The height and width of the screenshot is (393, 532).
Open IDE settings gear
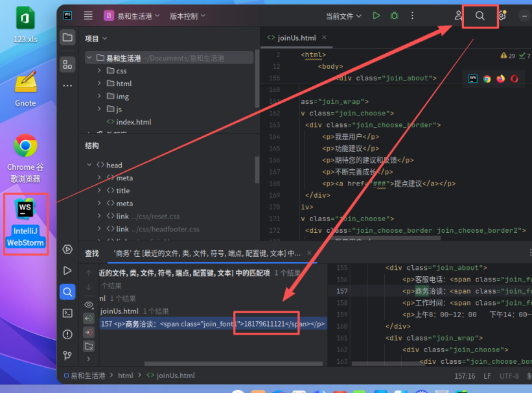coord(502,16)
